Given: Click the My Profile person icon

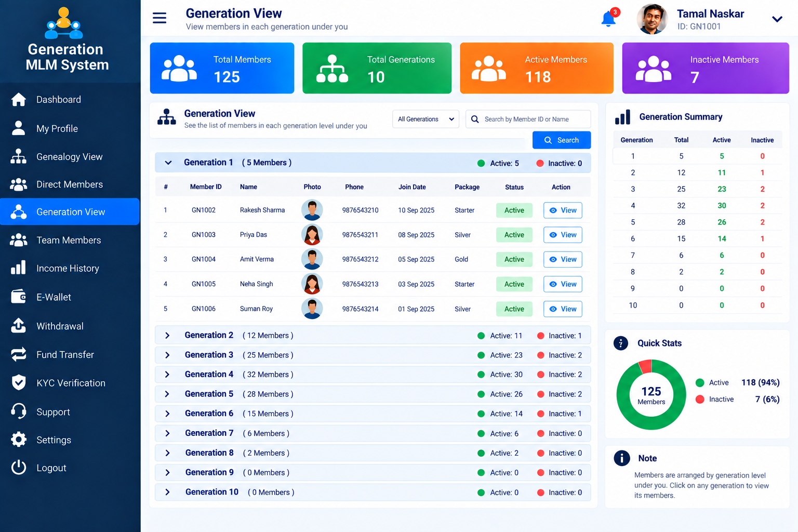Looking at the screenshot, I should (19, 128).
